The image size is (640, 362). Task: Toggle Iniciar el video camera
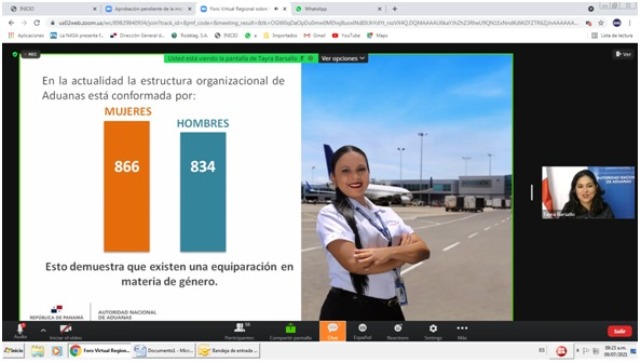[x=66, y=331]
